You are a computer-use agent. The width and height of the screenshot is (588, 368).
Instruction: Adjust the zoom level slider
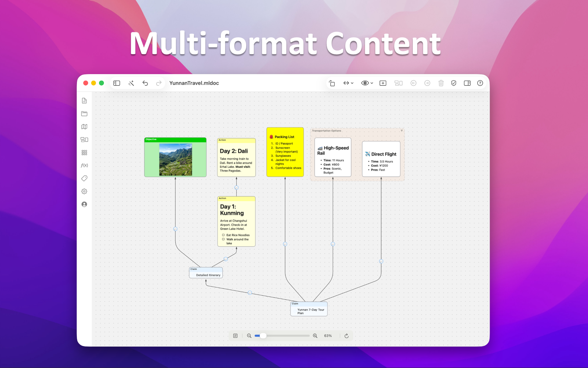tap(282, 336)
